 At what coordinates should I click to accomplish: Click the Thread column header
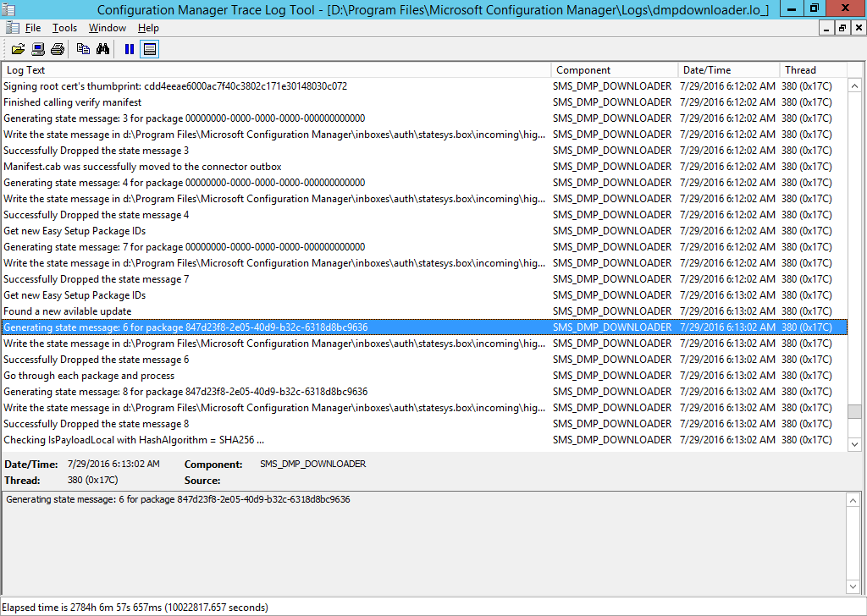point(814,70)
